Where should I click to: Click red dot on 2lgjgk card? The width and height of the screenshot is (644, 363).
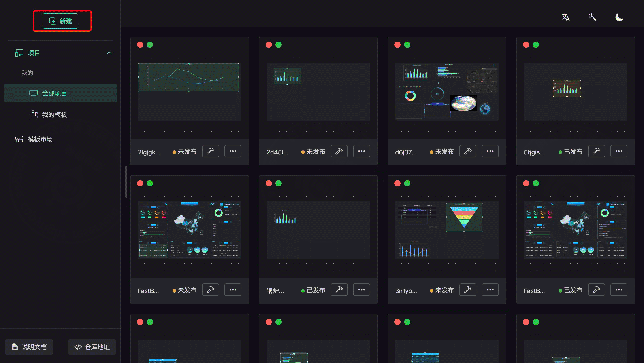coord(140,45)
